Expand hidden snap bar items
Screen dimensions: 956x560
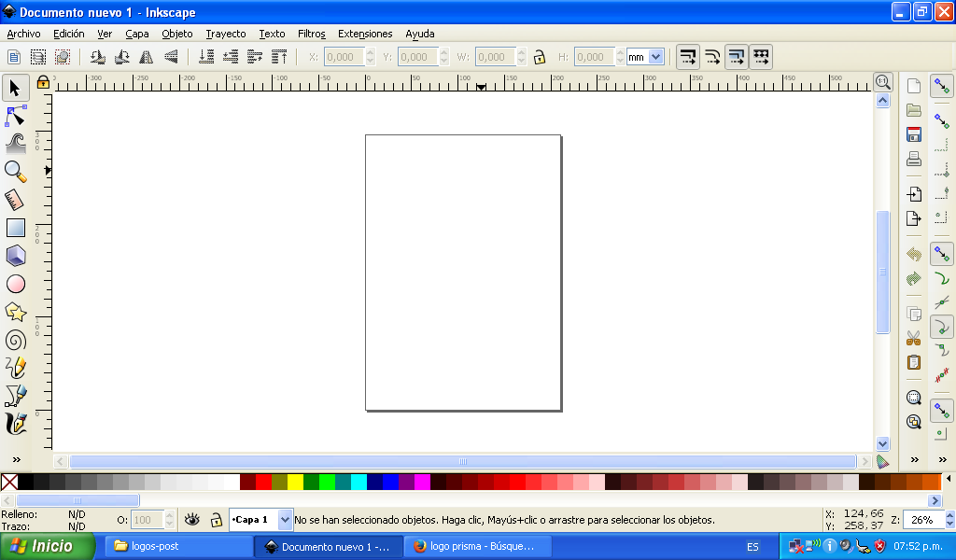[943, 459]
